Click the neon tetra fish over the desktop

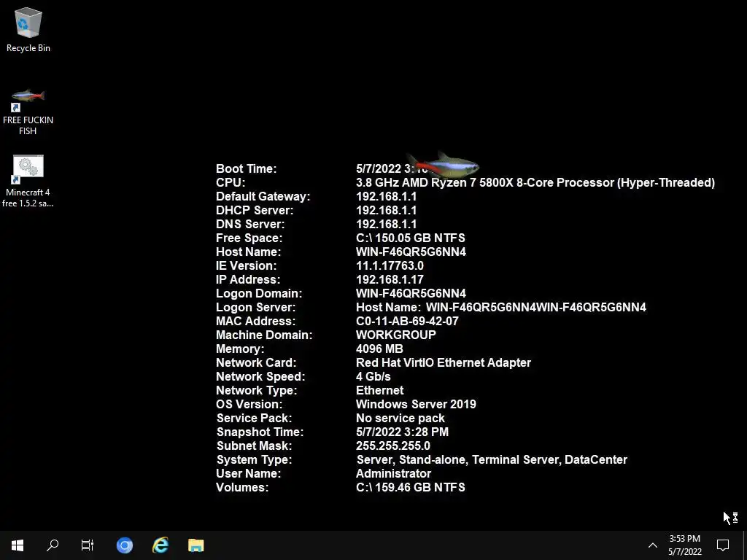coord(443,166)
